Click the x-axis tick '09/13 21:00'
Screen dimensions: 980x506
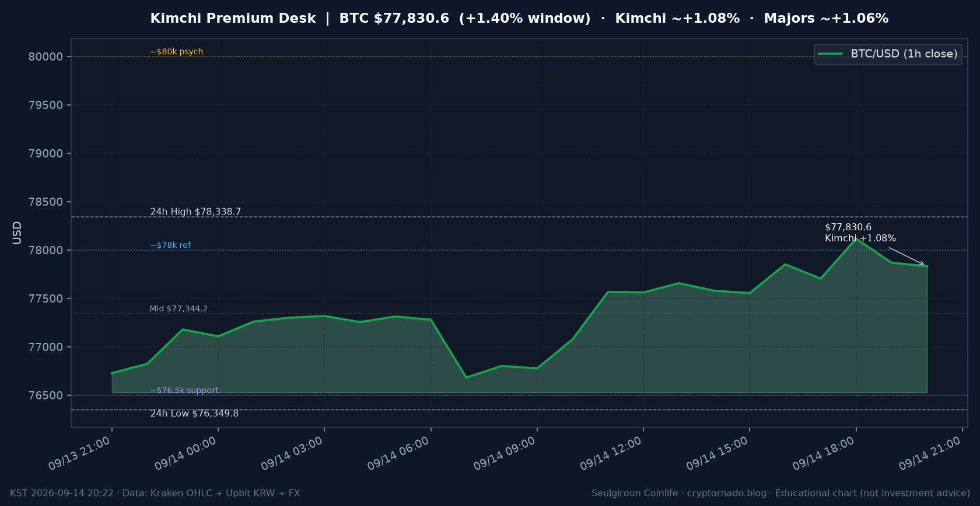click(x=79, y=454)
